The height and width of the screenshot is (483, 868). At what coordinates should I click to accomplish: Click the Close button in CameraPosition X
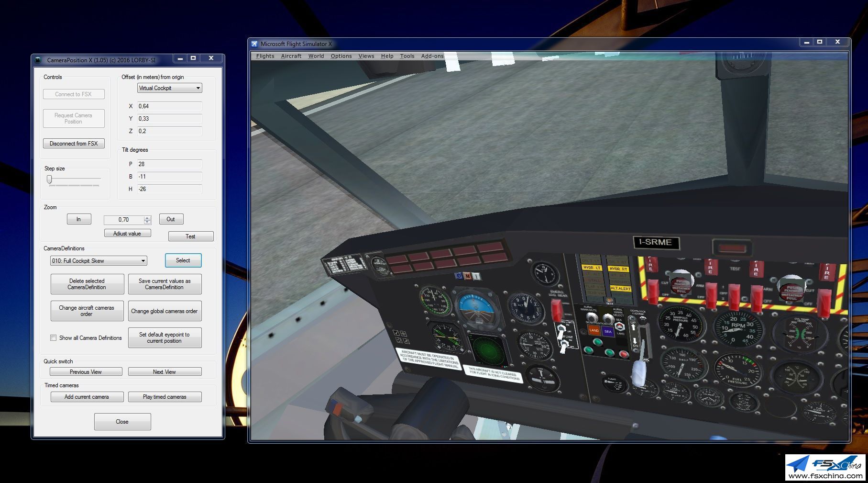(x=122, y=422)
